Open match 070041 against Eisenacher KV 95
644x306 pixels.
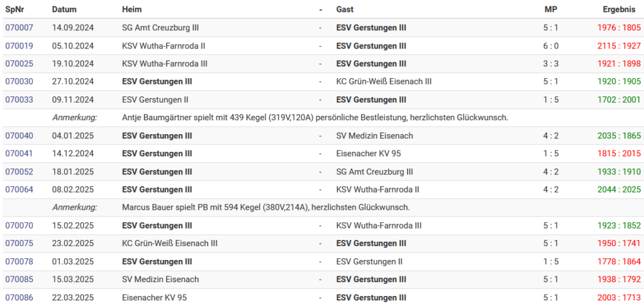tap(19, 154)
